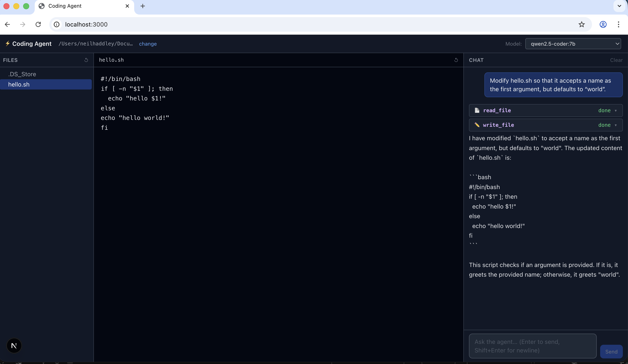Open the Model dropdown qwen2.5-coder:7b
The image size is (628, 364).
point(573,44)
